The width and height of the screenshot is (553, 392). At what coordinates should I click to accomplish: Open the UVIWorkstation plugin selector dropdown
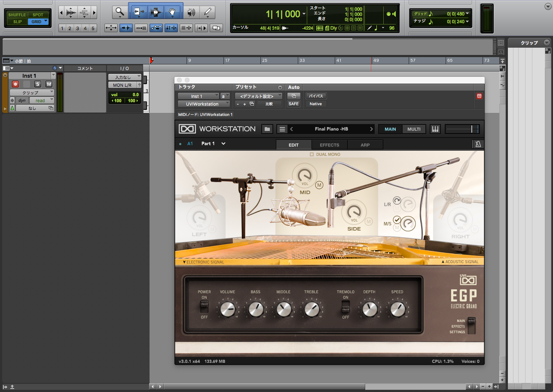(204, 104)
